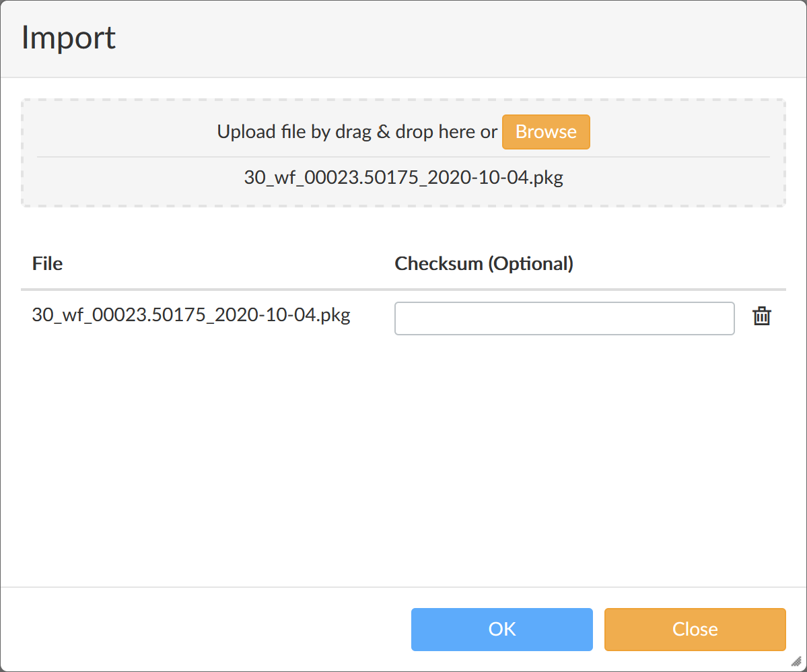This screenshot has height=672, width=807.
Task: Click the footer space left of OK
Action: (202, 630)
